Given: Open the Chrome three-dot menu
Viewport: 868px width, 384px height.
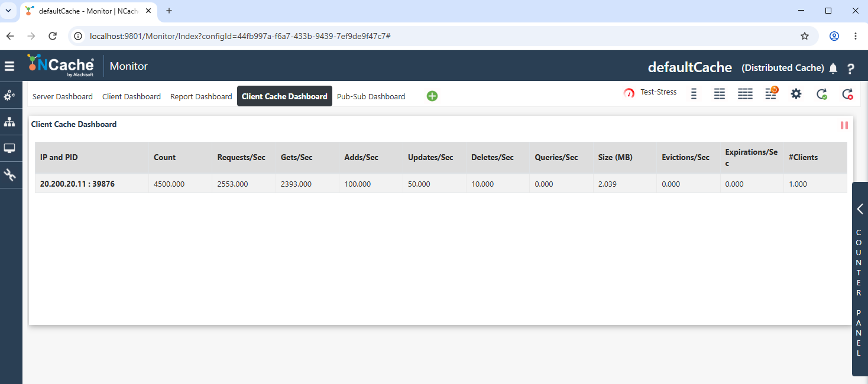Looking at the screenshot, I should click(856, 36).
